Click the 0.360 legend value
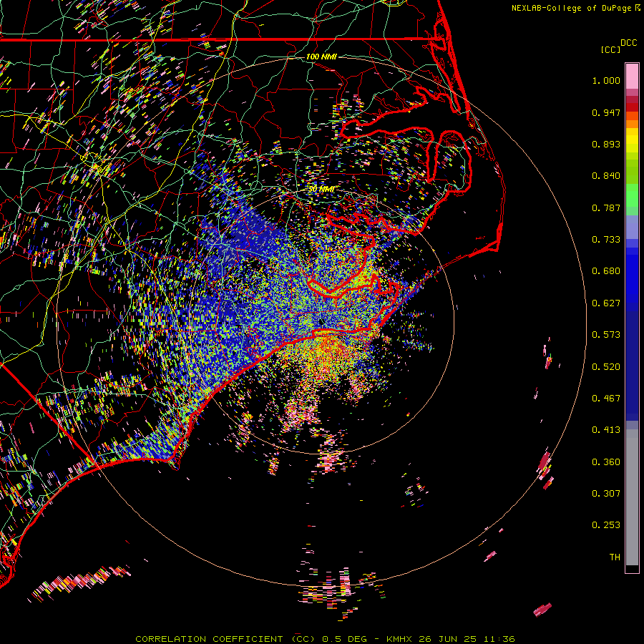Viewport: 644px width, 644px height. click(x=606, y=462)
